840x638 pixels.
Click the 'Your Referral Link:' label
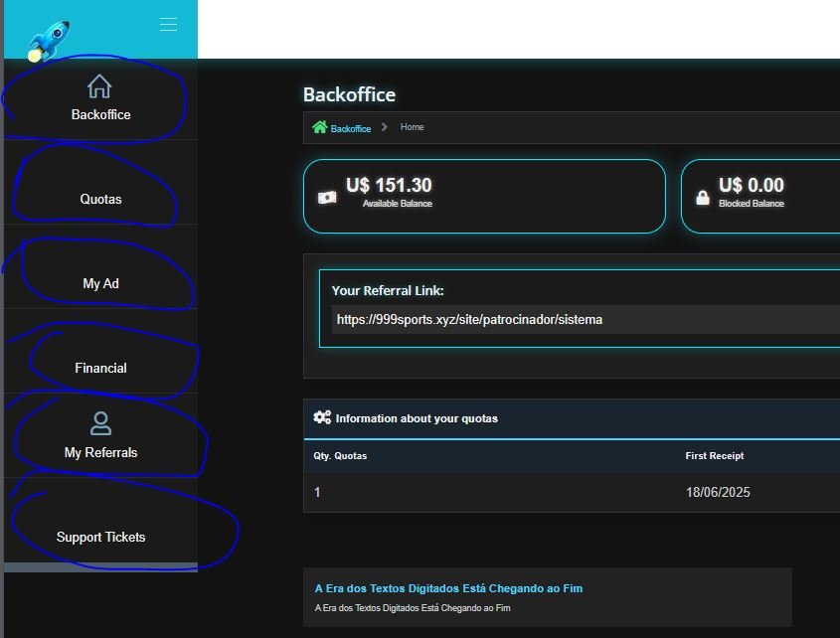coord(388,291)
